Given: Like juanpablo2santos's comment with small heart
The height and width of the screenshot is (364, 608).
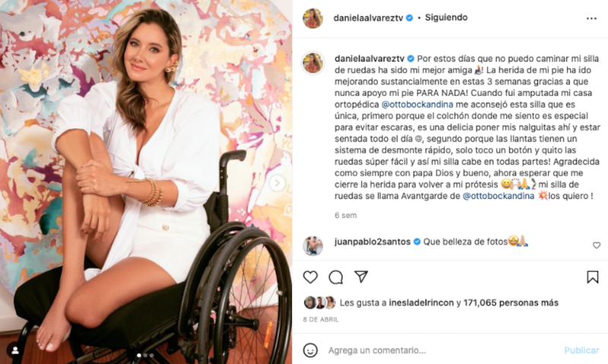Looking at the screenshot, I should tap(597, 245).
